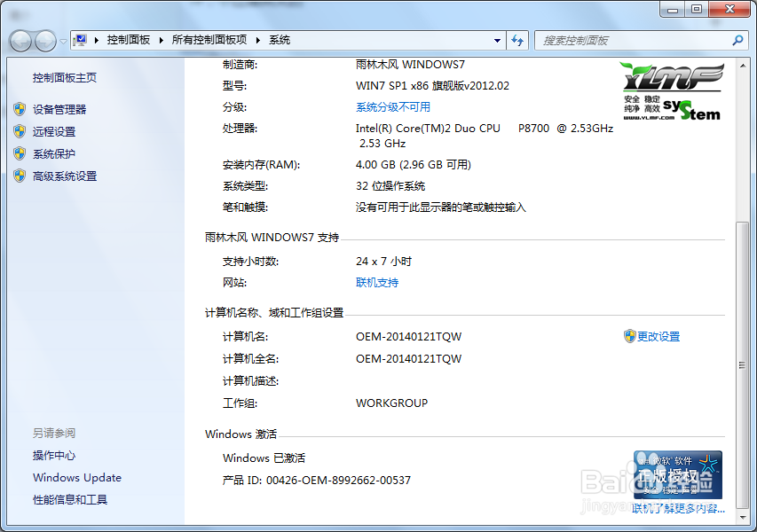The height and width of the screenshot is (532, 757).
Task: Select the computer name OEM-20140121TQW
Action: [408, 337]
